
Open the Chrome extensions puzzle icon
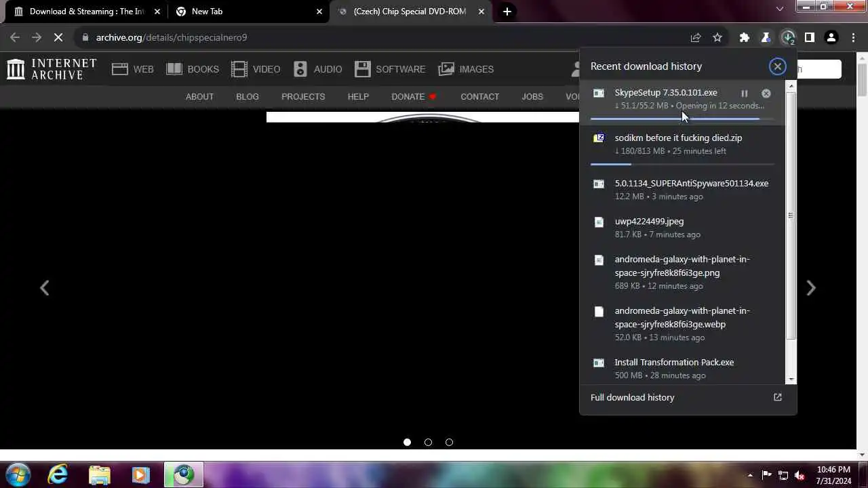[x=745, y=38]
